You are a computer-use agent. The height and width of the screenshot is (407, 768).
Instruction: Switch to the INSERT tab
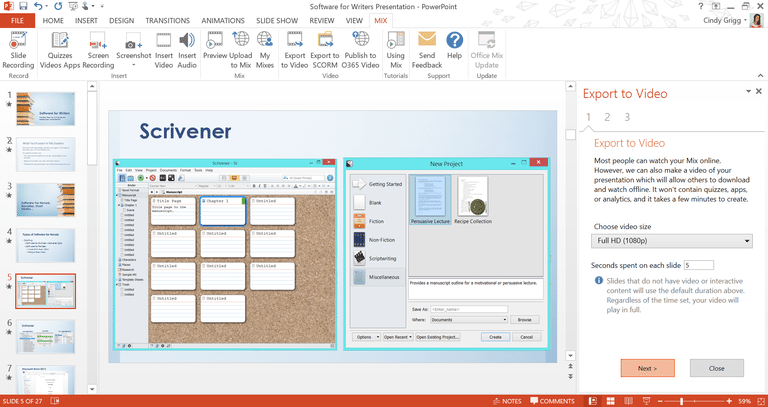point(86,21)
